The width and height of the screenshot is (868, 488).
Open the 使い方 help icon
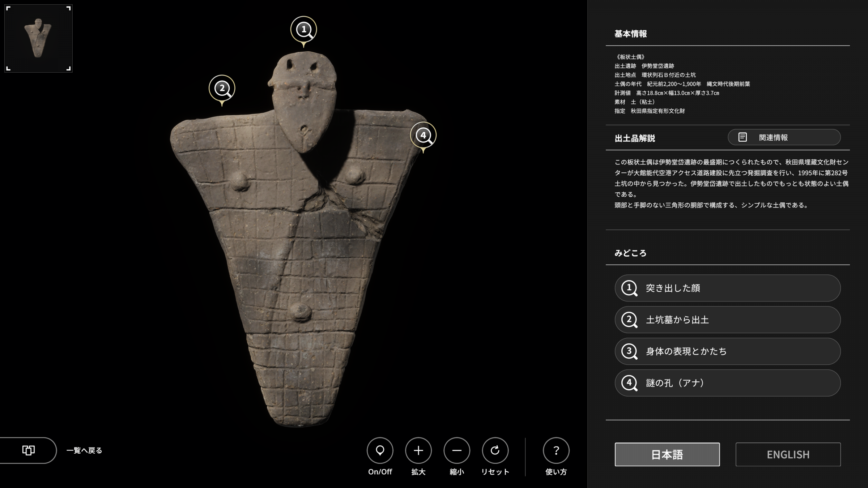[556, 450]
